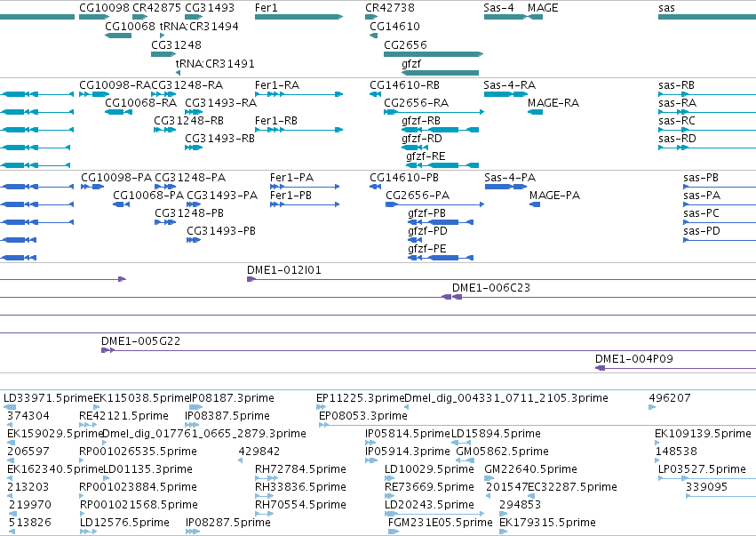Screen dimensions: 756x536
Task: Select the CG31493-RA transcript label
Action: [x=221, y=103]
